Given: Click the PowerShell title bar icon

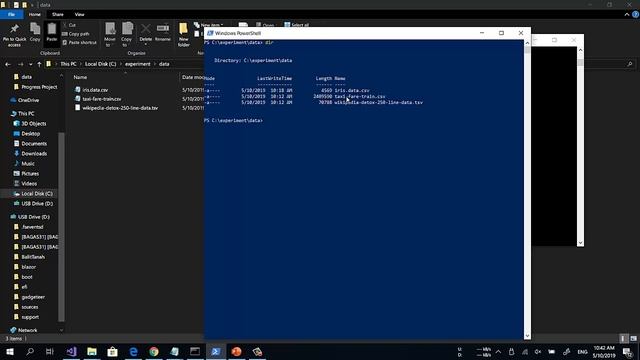Looking at the screenshot, I should click(x=210, y=33).
